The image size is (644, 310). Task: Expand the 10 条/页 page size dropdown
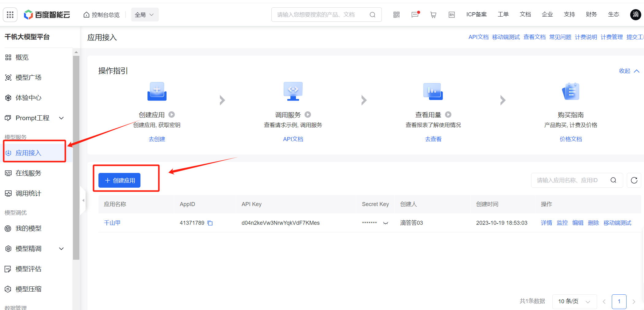coord(574,301)
